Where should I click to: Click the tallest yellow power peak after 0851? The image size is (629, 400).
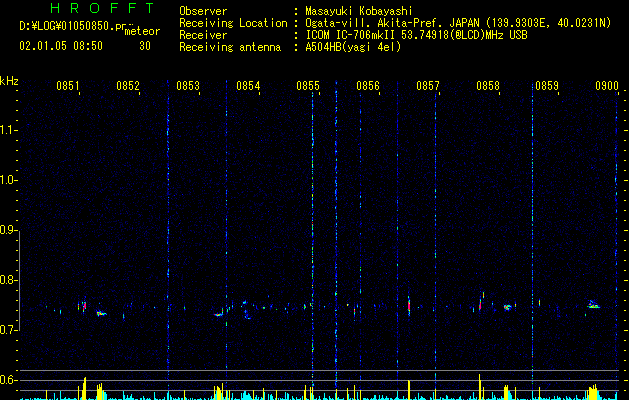84,388
